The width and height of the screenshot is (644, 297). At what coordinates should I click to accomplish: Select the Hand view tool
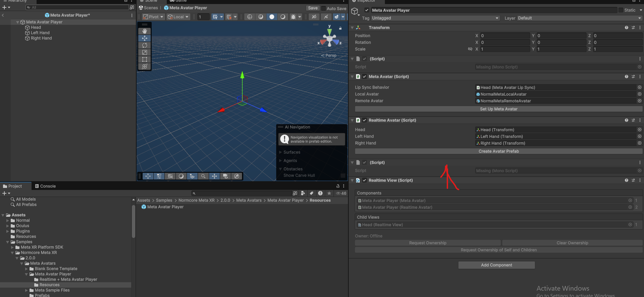coord(145,31)
